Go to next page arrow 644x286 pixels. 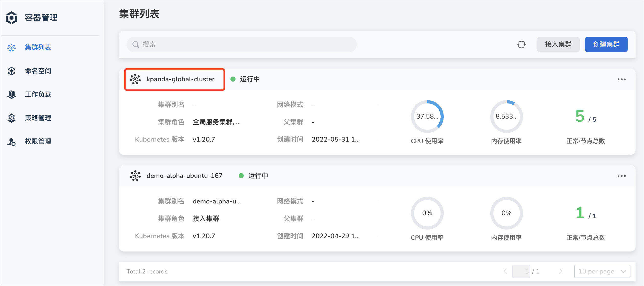click(561, 271)
